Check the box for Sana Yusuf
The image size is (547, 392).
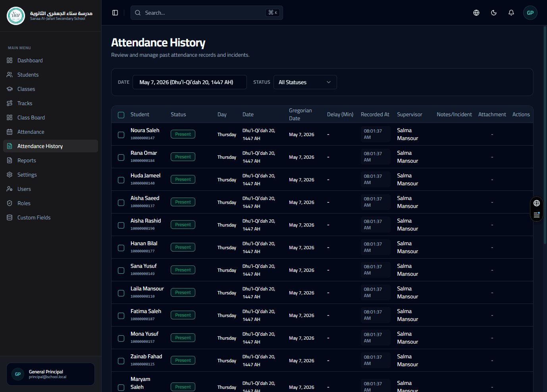(x=121, y=271)
